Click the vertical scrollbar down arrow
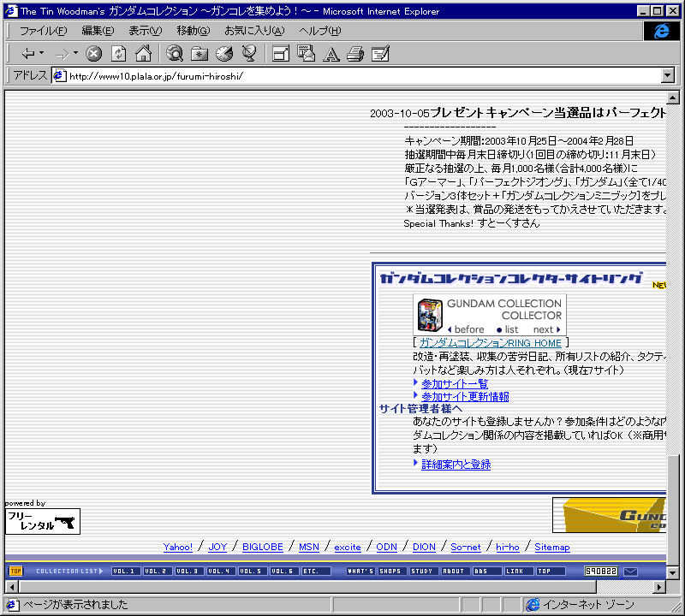 click(673, 572)
